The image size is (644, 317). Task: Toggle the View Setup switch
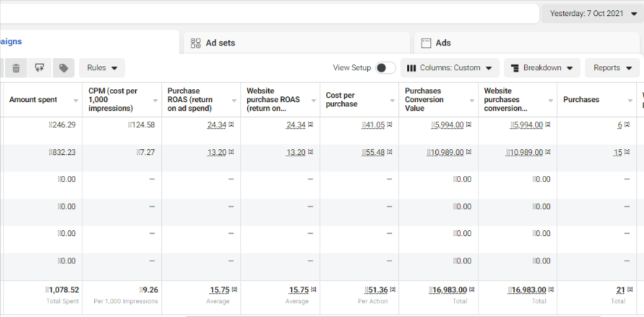[385, 68]
